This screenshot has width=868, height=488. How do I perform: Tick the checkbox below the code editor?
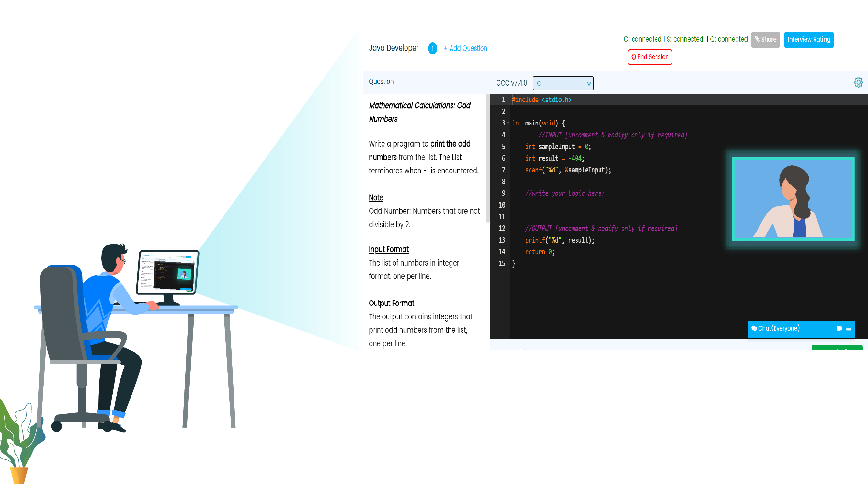[x=522, y=351]
